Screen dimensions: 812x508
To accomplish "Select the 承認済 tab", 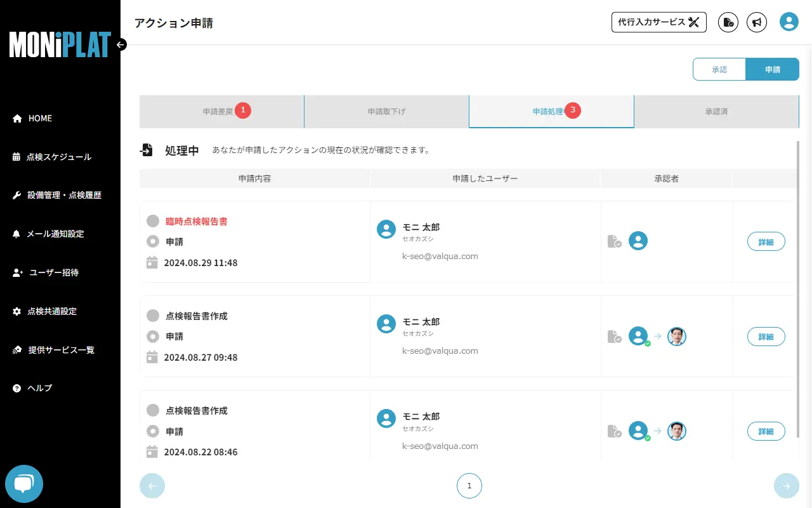I will [x=716, y=111].
